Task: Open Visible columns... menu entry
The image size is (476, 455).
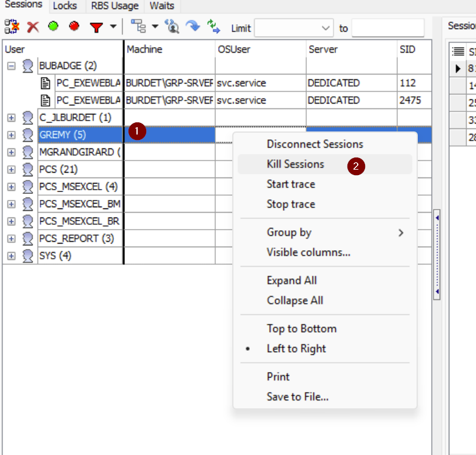Action: point(325,253)
